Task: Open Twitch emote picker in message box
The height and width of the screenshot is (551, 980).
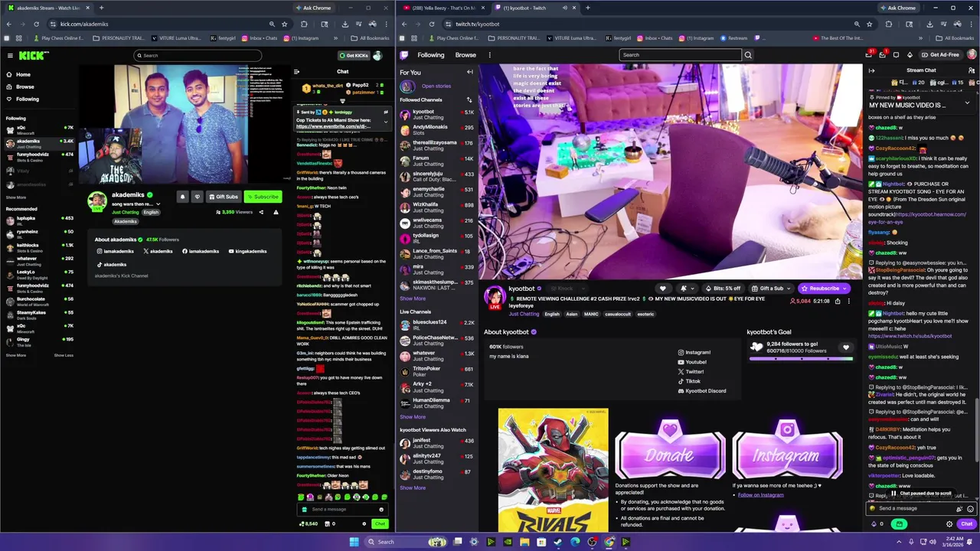Action: click(970, 508)
